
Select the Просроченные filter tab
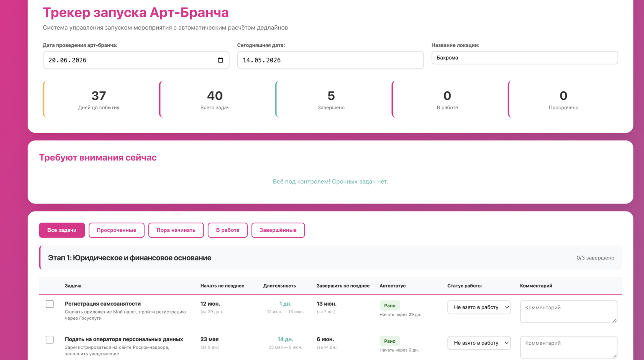tap(117, 230)
